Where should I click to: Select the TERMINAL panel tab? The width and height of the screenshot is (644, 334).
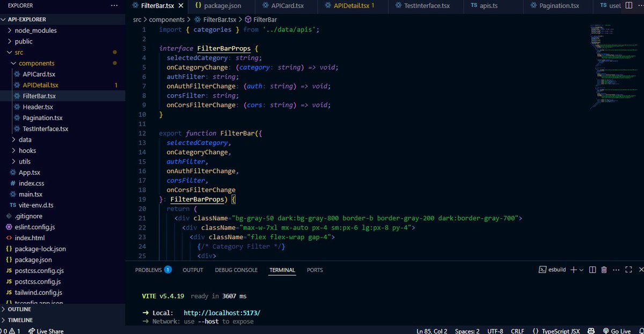point(282,270)
